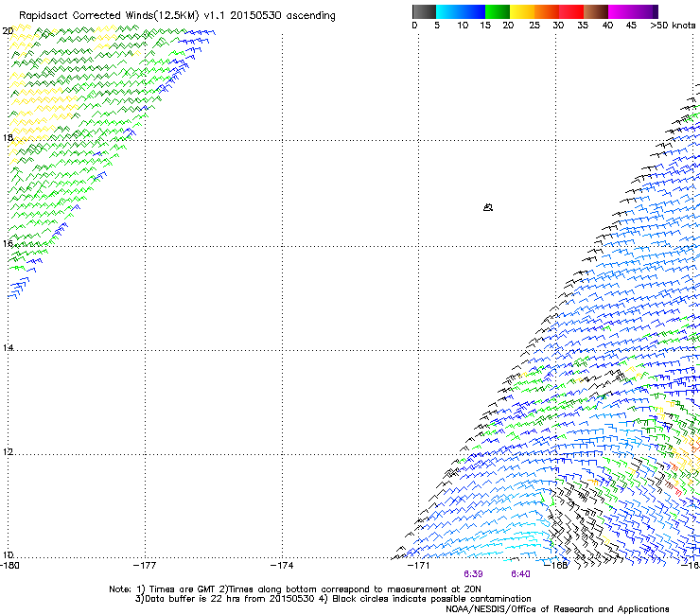Click the 'Times are GMT' note line
This screenshot has width=700, height=615.
294,589
